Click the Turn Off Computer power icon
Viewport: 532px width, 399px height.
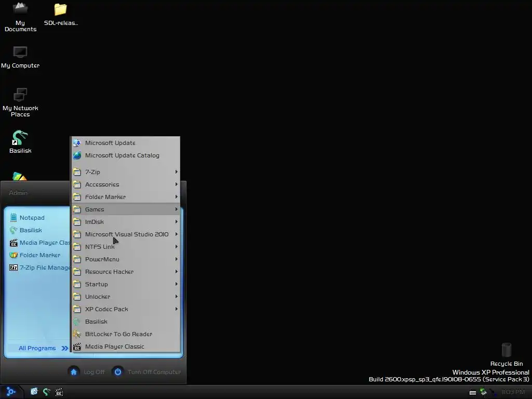[118, 372]
